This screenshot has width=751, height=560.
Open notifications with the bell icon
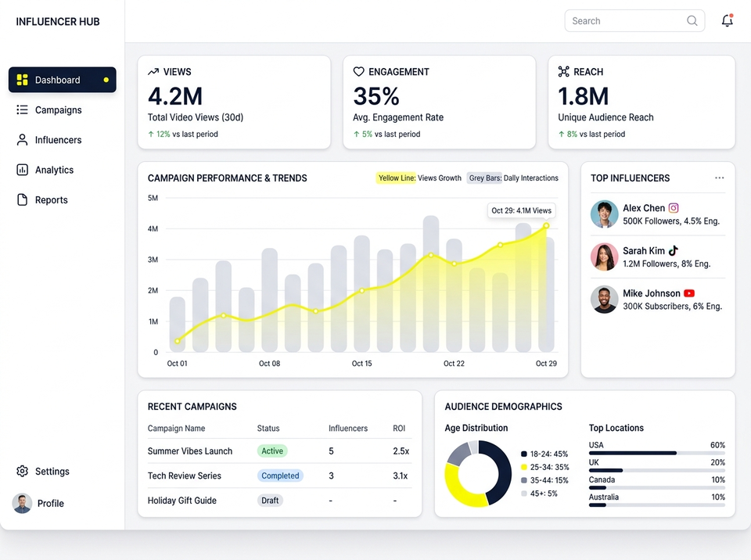click(727, 20)
